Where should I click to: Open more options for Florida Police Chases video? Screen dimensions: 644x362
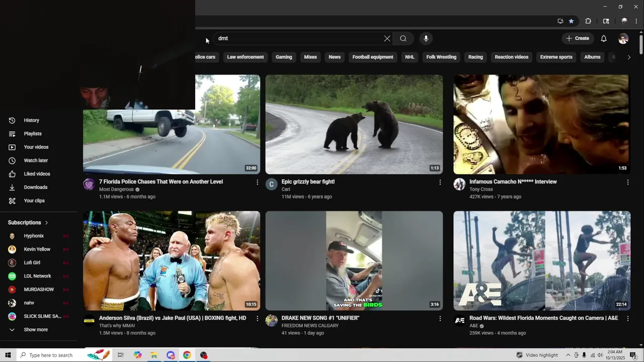coord(257,182)
